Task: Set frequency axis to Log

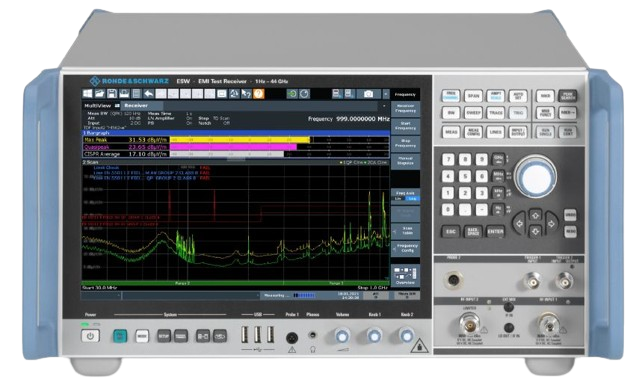Action: click(x=412, y=199)
